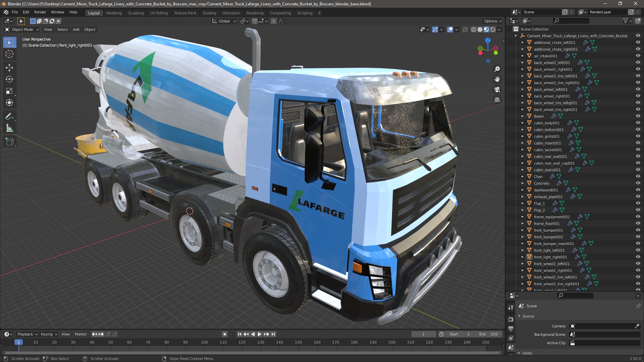Screen dimensions: 644x362
Task: Switch perspective/orthographic grid icon
Action: 497,100
